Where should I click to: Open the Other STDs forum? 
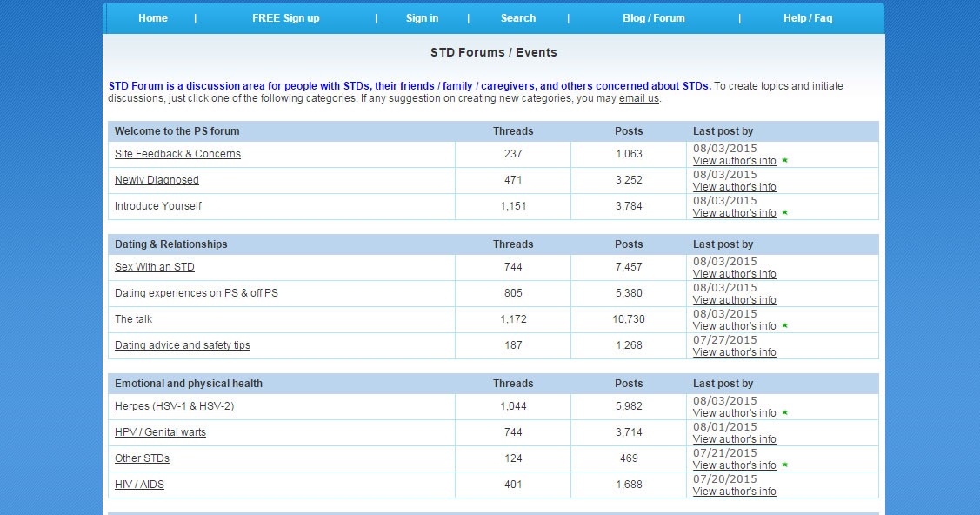point(142,458)
